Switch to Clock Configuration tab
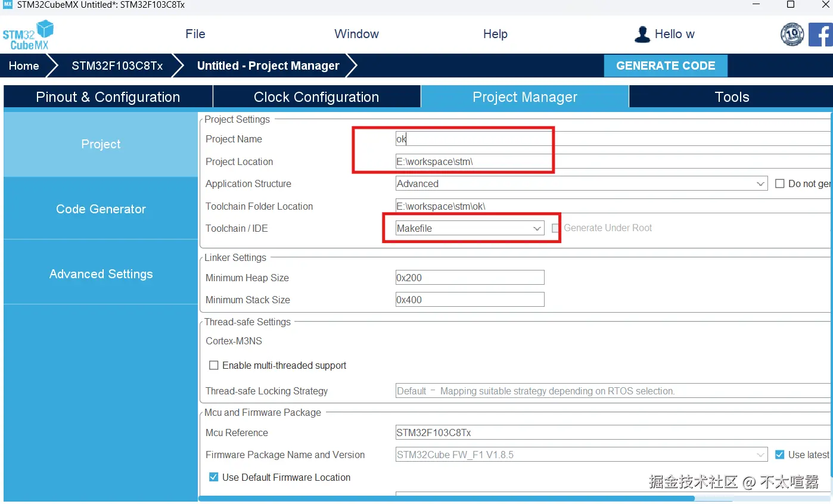 316,97
